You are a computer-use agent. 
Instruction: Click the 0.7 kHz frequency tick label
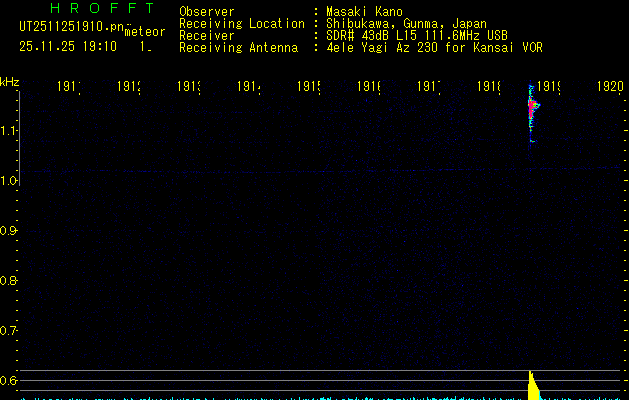pyautogui.click(x=8, y=331)
